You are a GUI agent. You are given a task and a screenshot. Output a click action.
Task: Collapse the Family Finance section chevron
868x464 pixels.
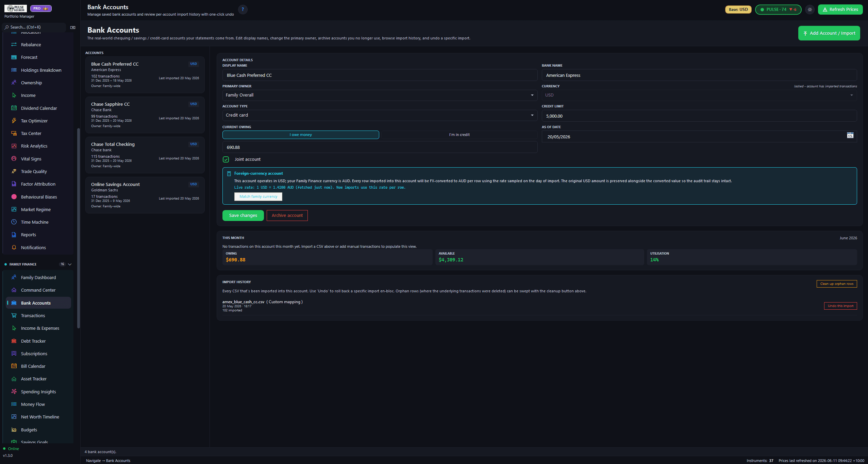[x=70, y=264]
